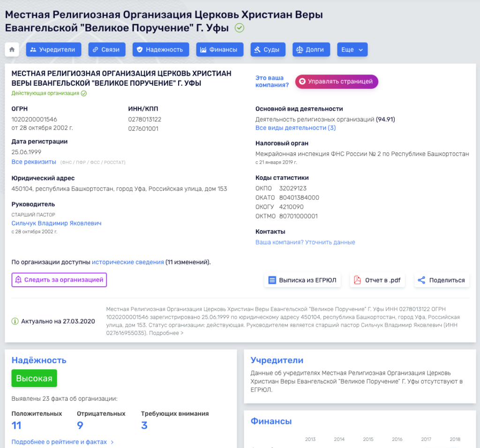Viewport: 480px width, 448px height.
Task: Click the Высокая reliability rating badge
Action: pyautogui.click(x=34, y=378)
